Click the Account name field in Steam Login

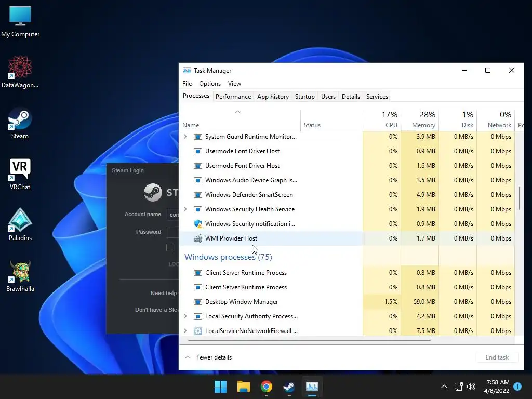(172, 215)
